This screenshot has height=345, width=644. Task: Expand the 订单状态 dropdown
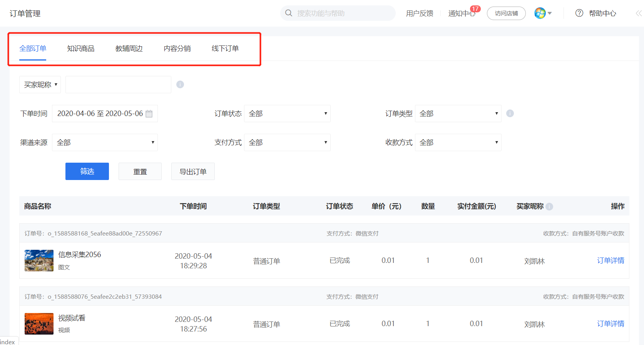[x=287, y=113]
